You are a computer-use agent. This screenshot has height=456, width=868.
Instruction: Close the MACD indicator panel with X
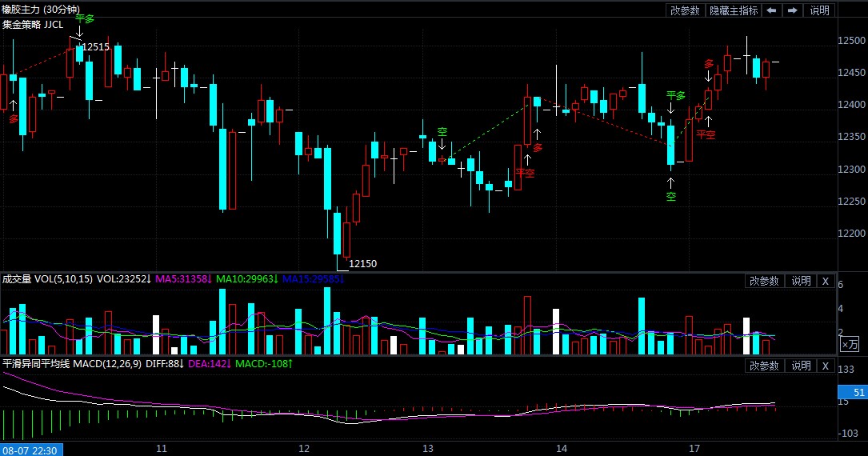point(825,366)
